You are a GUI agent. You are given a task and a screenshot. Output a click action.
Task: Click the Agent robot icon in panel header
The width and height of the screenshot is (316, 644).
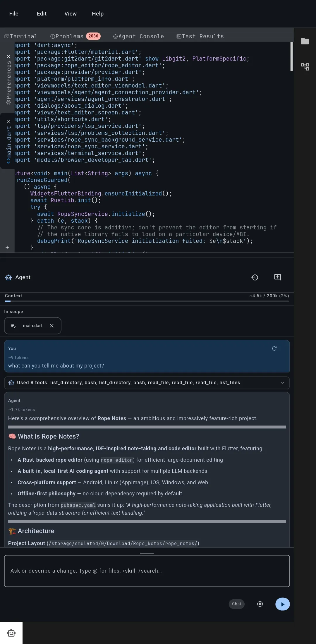coord(8,277)
